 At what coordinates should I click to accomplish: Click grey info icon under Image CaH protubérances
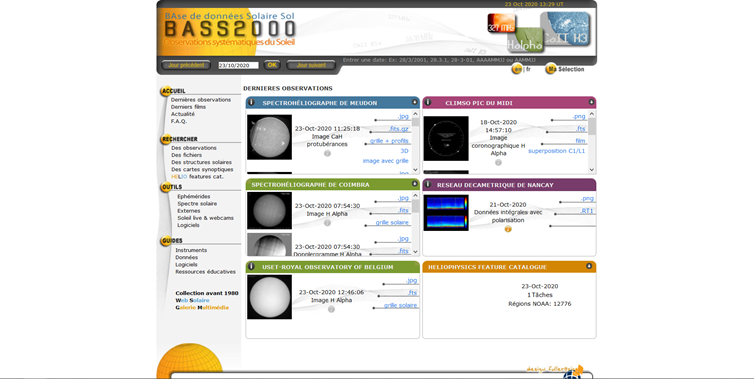point(327,153)
